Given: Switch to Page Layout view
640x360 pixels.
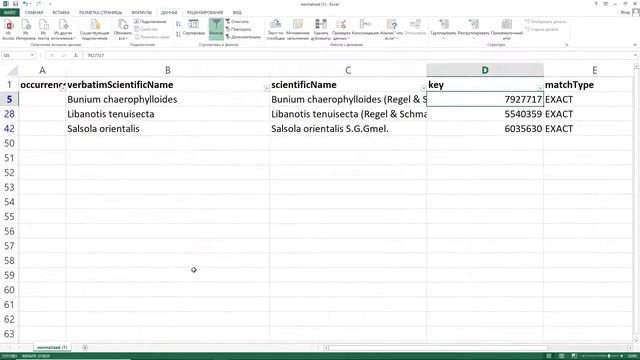Looking at the screenshot, I should coord(562,356).
